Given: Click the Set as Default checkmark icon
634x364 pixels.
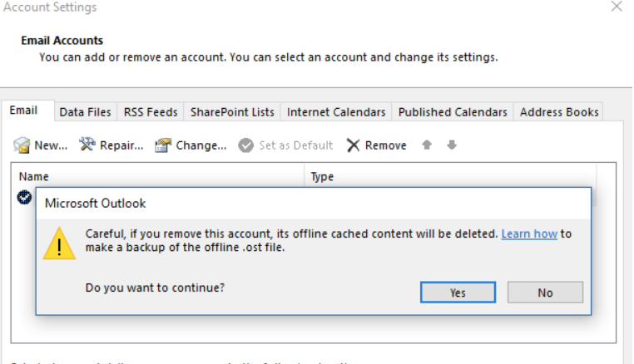Looking at the screenshot, I should 245,145.
